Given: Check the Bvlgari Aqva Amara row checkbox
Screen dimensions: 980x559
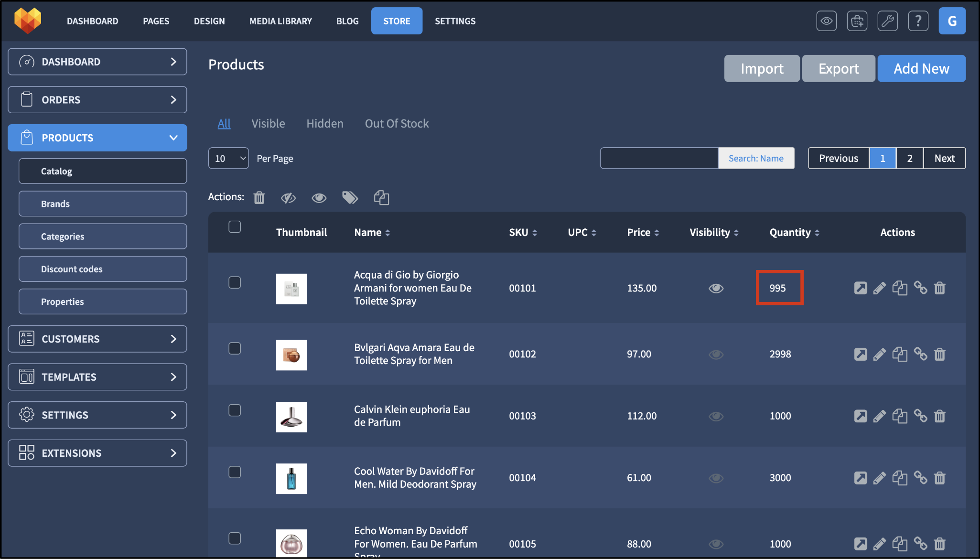Looking at the screenshot, I should point(234,348).
